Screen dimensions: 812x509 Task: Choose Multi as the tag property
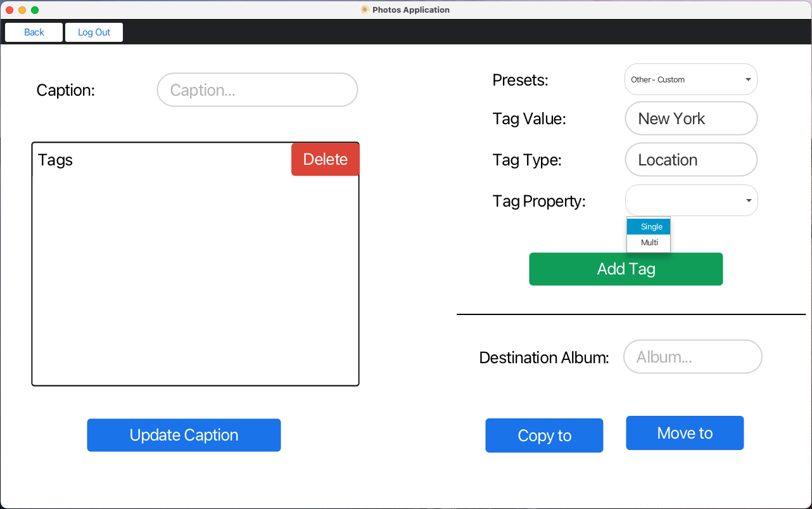click(649, 242)
